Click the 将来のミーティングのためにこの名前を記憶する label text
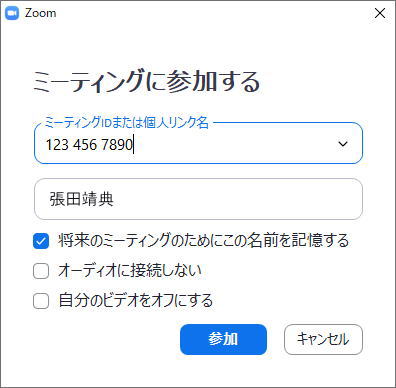The image size is (396, 388). [203, 240]
